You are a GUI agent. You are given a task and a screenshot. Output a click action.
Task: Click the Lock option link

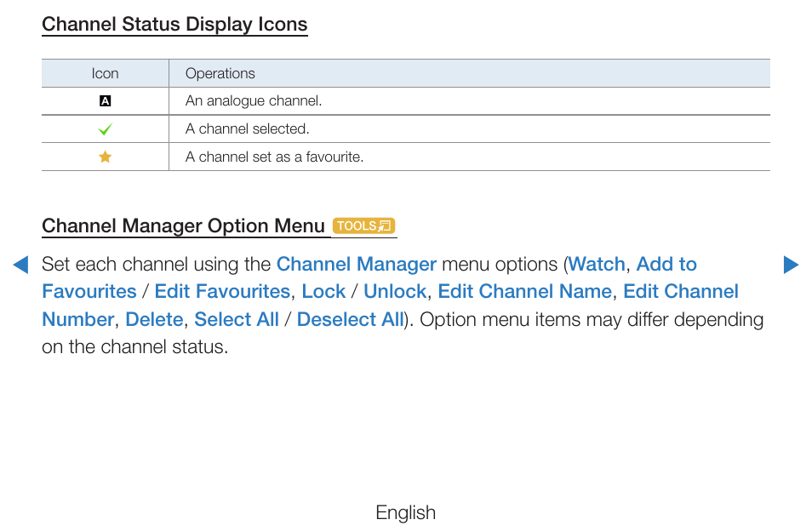(x=323, y=291)
